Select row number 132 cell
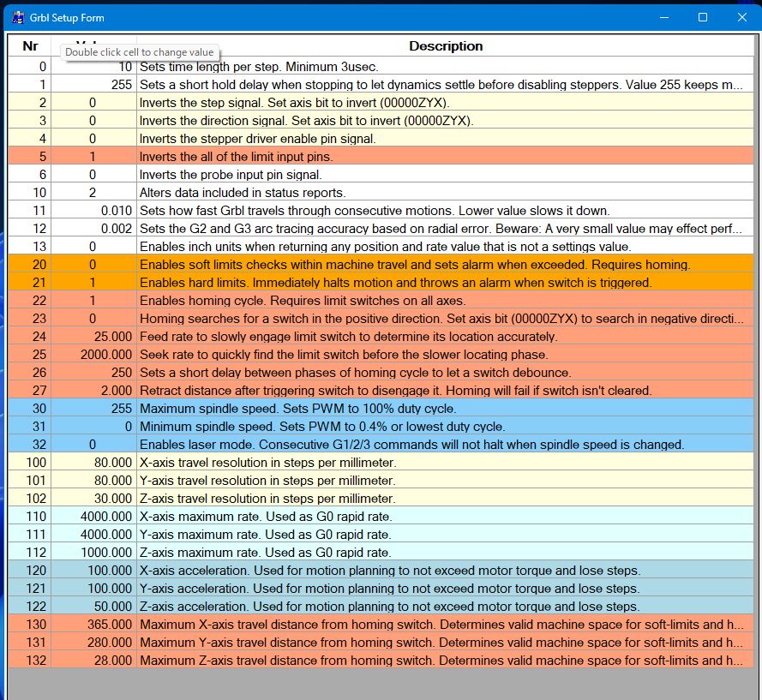 (x=30, y=660)
